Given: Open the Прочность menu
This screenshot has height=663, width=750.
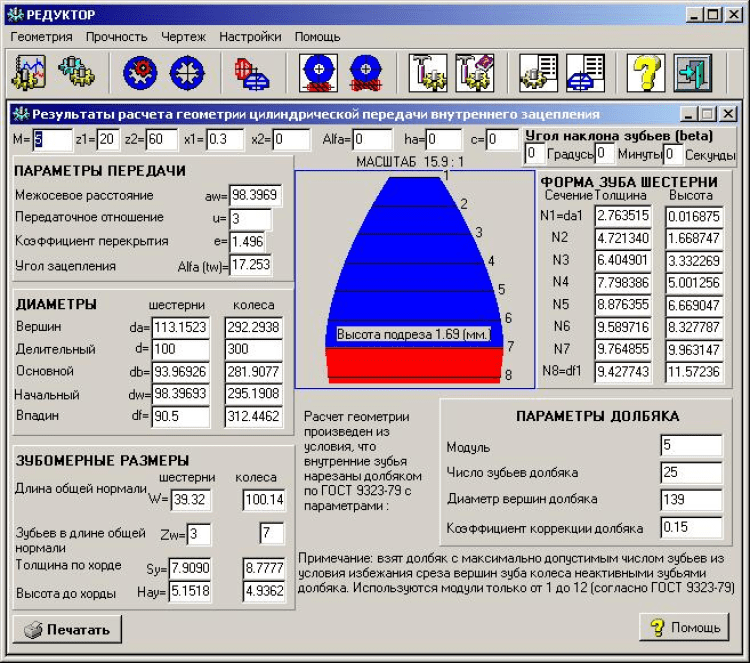Looking at the screenshot, I should click(x=116, y=36).
